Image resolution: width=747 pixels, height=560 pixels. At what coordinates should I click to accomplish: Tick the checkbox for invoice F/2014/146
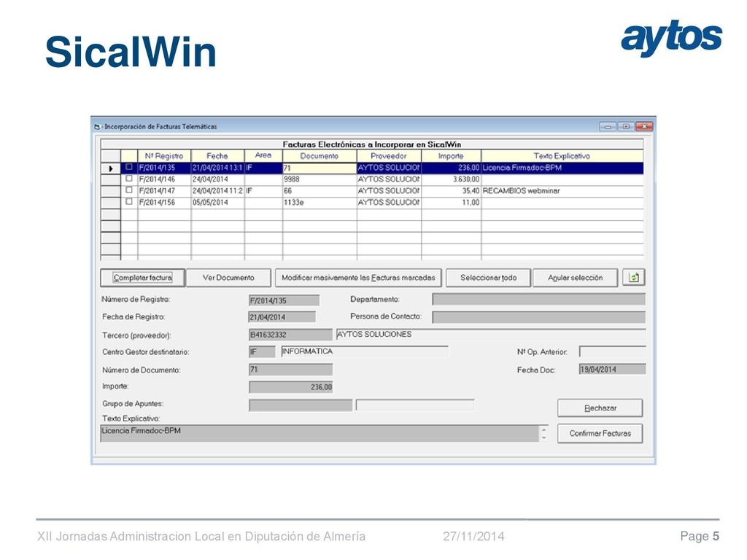point(128,179)
